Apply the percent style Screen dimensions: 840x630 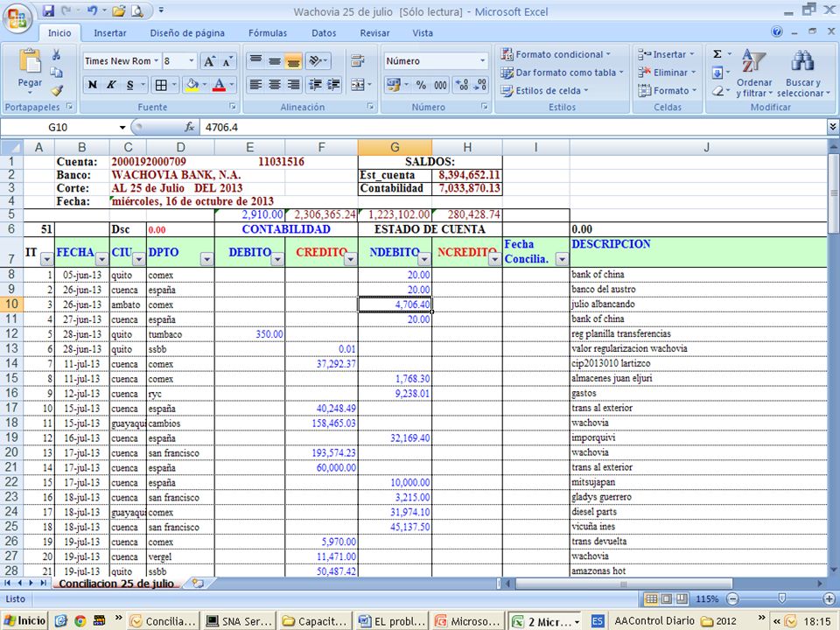[421, 85]
